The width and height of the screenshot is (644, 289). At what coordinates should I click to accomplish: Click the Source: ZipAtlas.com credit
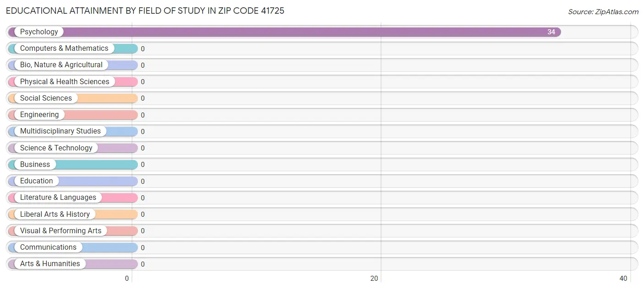[603, 12]
